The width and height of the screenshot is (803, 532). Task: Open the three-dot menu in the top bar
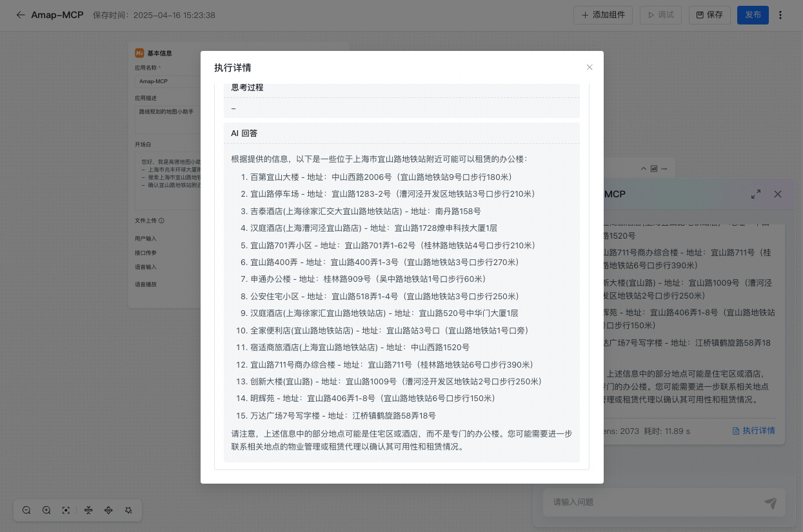click(781, 15)
